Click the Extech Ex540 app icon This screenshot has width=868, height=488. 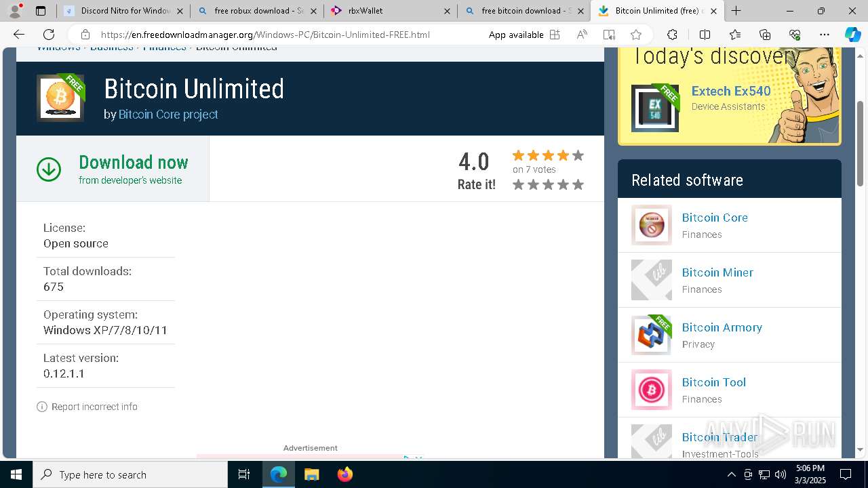(x=655, y=108)
